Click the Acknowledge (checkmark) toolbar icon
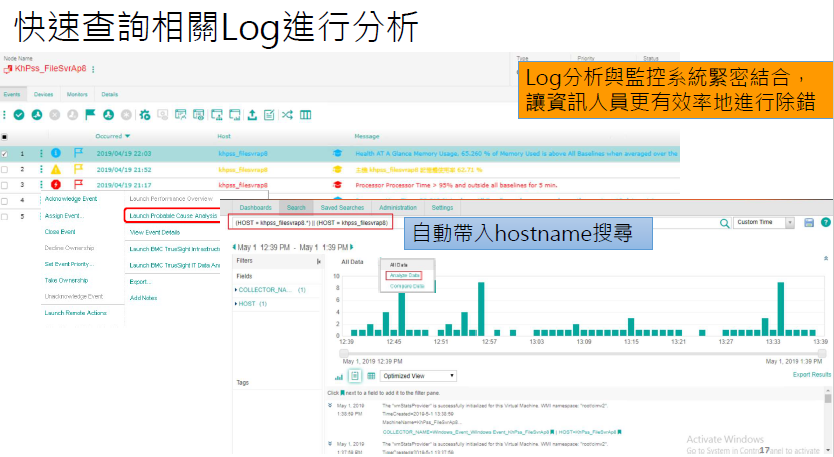 [19, 115]
